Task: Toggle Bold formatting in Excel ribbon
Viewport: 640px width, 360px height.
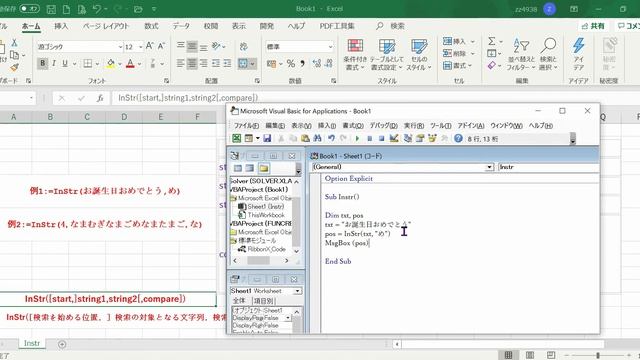Action: (x=42, y=63)
